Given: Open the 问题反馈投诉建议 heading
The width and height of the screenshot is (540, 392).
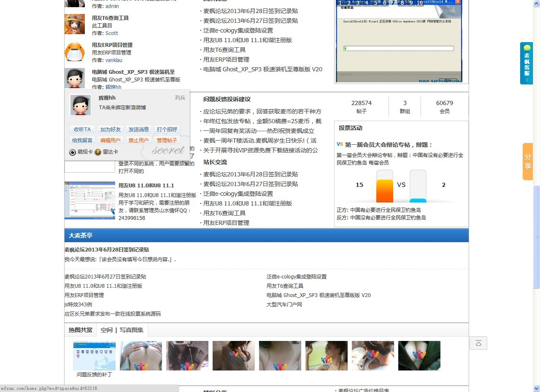Looking at the screenshot, I should pos(227,100).
